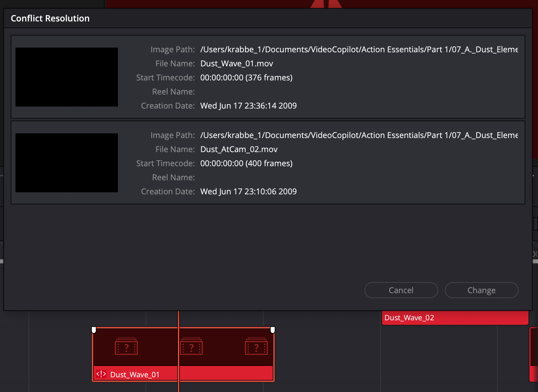
Task: Click the 376 frames start timecode value
Action: [246, 78]
